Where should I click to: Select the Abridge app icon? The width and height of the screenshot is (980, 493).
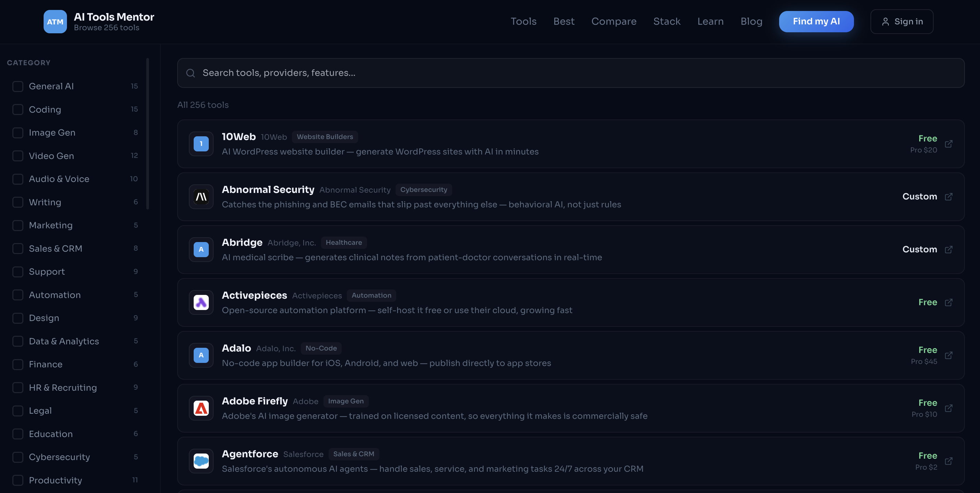click(201, 250)
